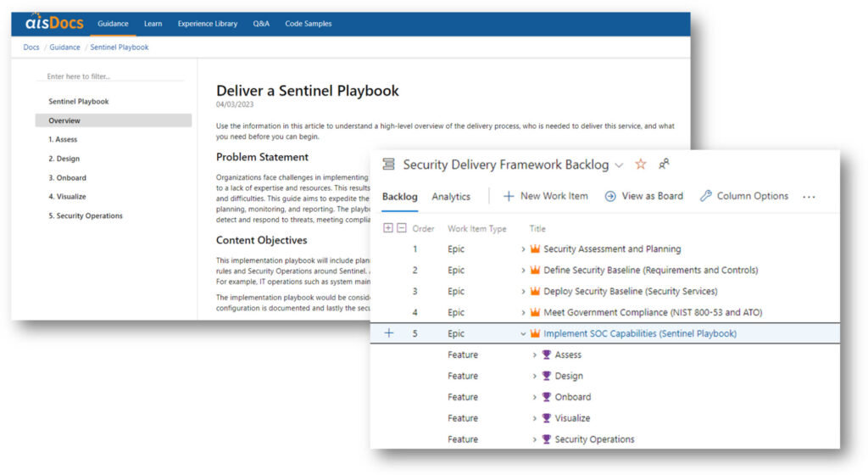Expand Security Assessment and Planning epic

tap(523, 249)
